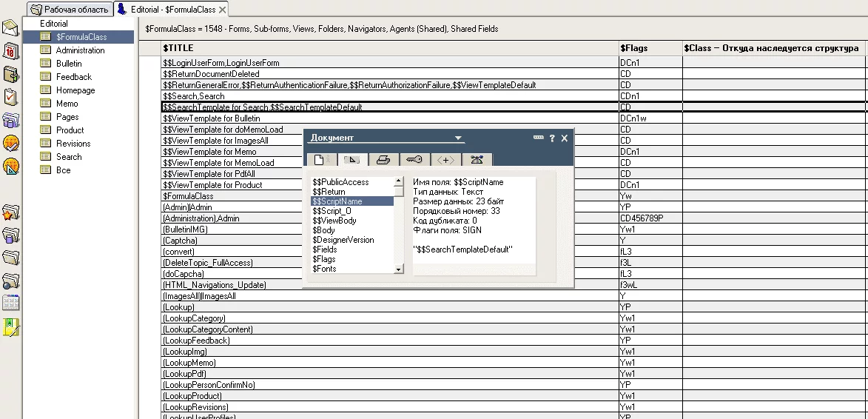Select the Editorial - $FormulaClass tab
This screenshot has height=419, width=868.
[172, 10]
